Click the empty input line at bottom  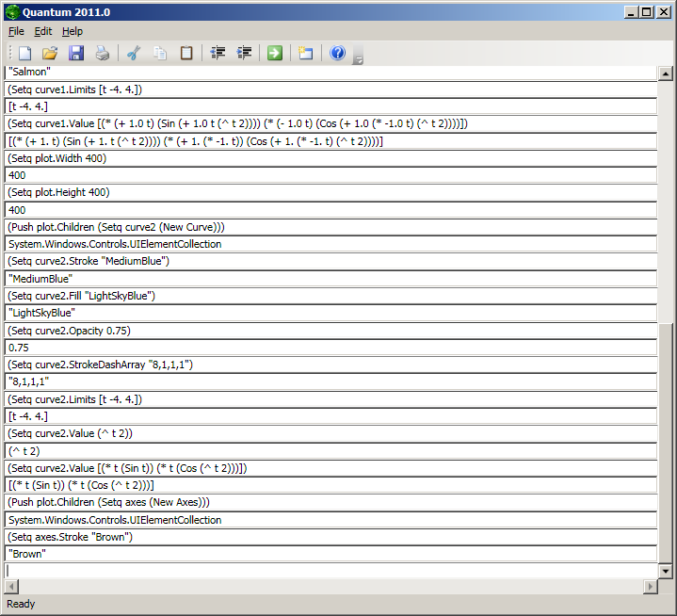[x=330, y=571]
